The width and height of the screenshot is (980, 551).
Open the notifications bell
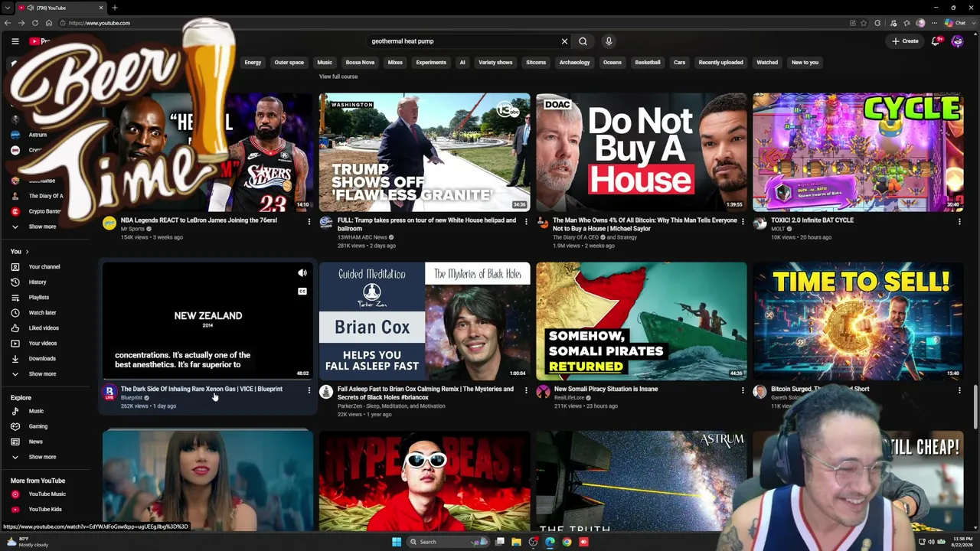point(935,41)
